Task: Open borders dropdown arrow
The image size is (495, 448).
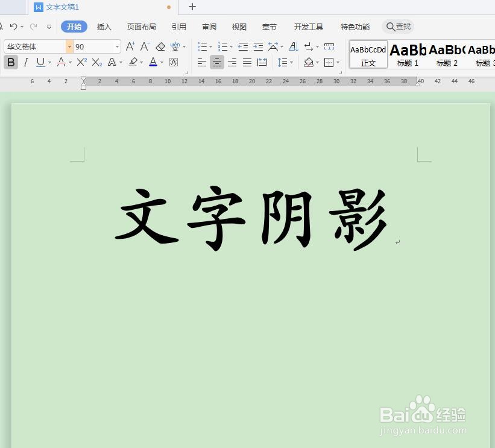Action: coord(338,63)
